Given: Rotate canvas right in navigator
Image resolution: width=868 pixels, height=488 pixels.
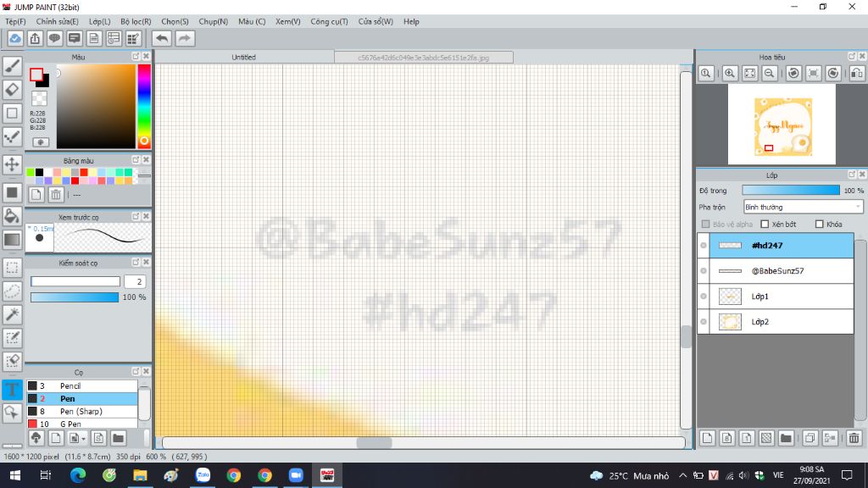Looking at the screenshot, I should tap(833, 73).
